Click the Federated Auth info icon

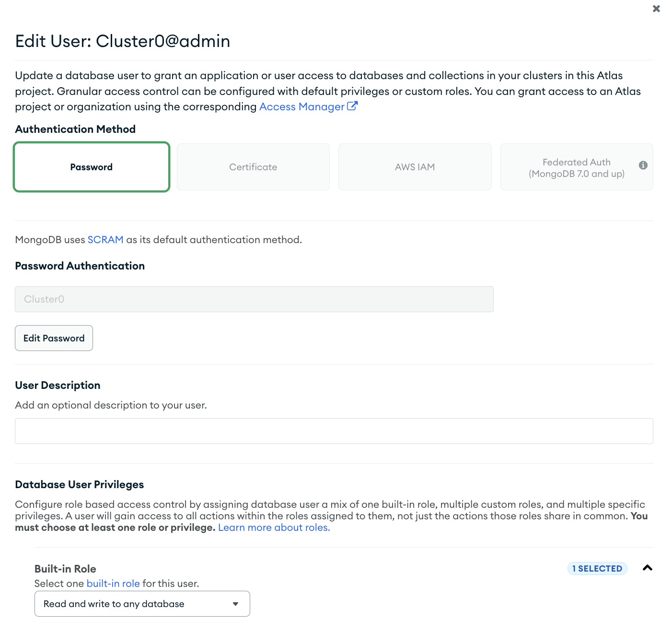coord(643,165)
